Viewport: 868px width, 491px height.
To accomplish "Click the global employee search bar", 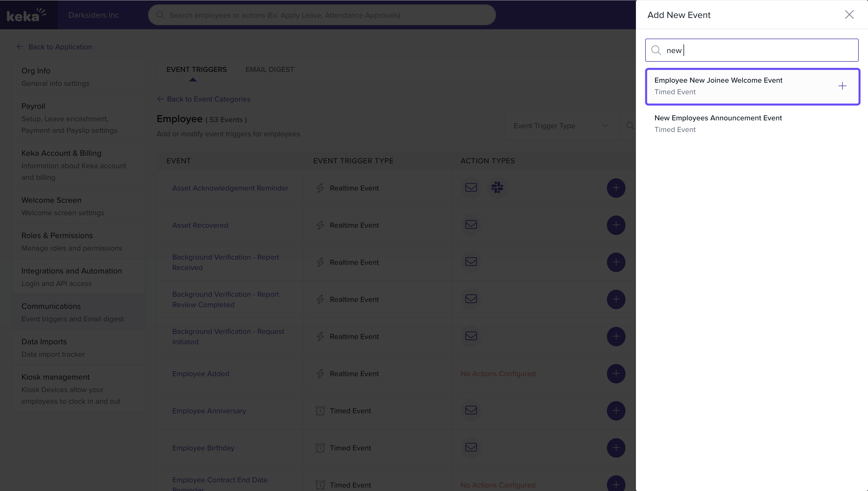I will 322,15.
